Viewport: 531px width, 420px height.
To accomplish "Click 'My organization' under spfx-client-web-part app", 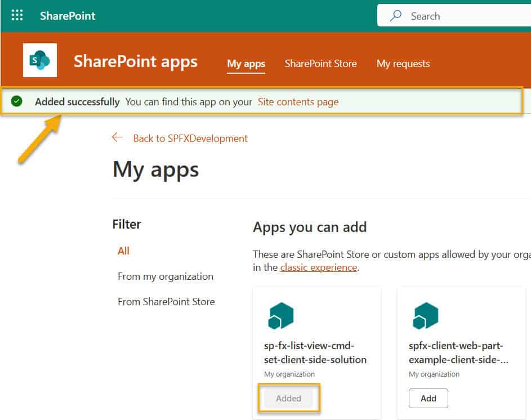I will 434,374.
